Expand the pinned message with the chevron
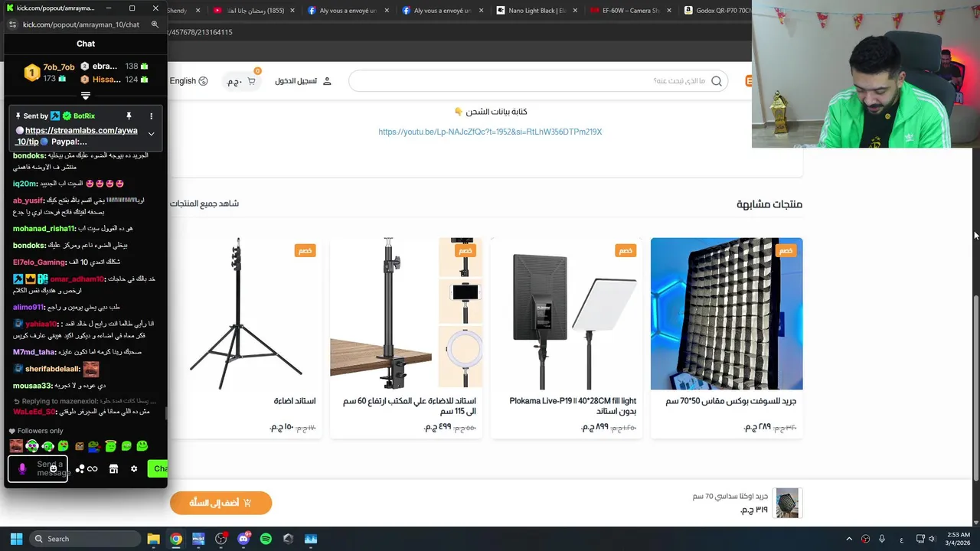 pos(151,134)
